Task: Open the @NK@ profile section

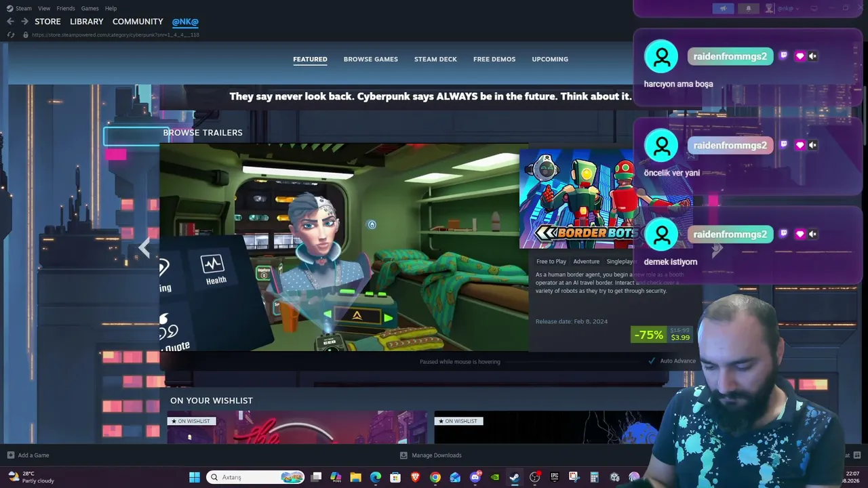Action: [185, 22]
